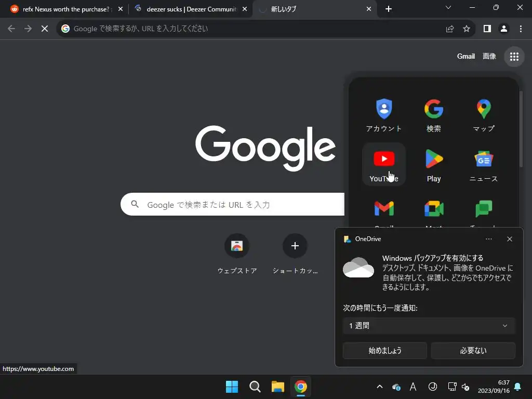Bookmark this tab with star icon

tap(467, 29)
